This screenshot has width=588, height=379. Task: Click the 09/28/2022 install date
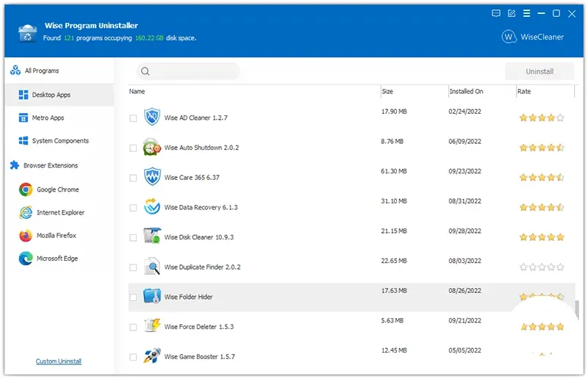465,231
